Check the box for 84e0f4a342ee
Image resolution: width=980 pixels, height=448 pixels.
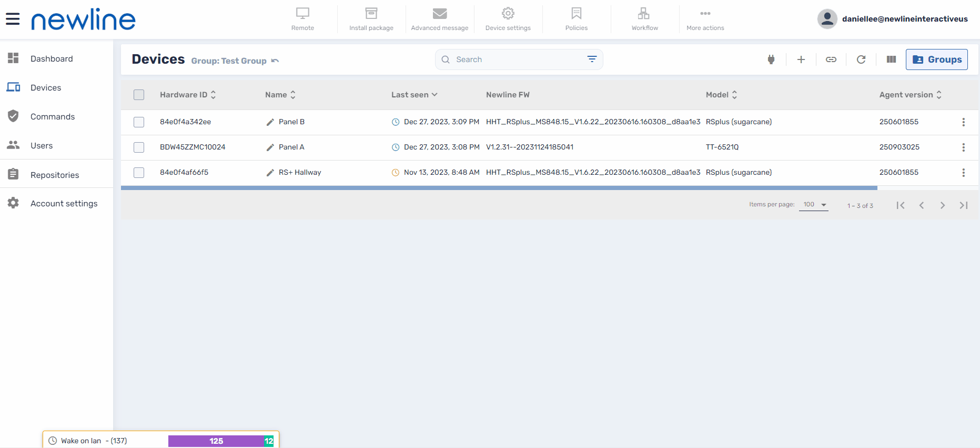pyautogui.click(x=139, y=122)
